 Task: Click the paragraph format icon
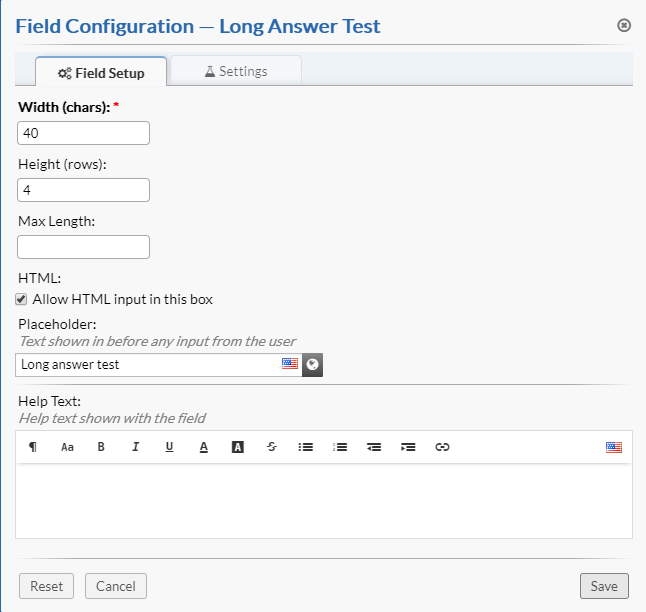pyautogui.click(x=33, y=447)
